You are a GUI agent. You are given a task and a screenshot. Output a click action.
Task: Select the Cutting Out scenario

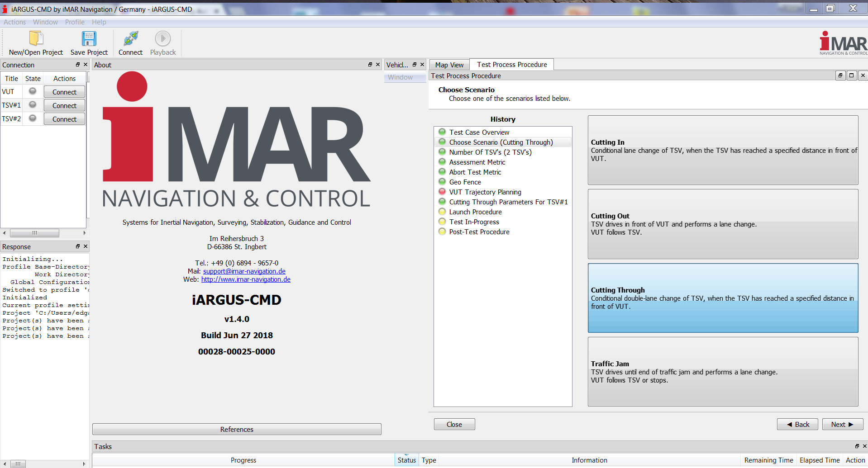click(723, 224)
